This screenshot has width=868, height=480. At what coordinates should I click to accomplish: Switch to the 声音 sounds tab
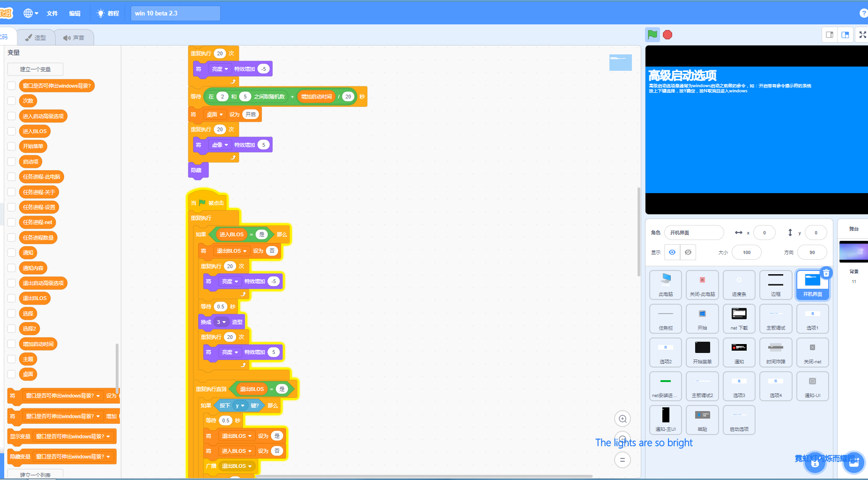(x=74, y=37)
